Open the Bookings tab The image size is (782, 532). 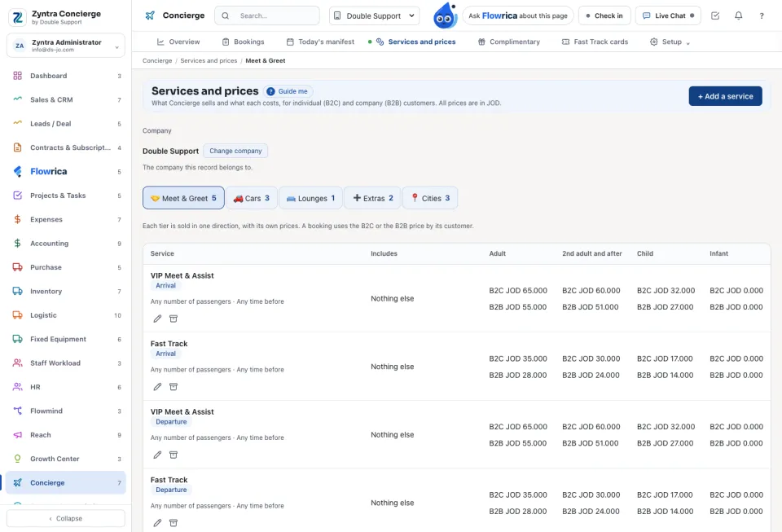[243, 42]
